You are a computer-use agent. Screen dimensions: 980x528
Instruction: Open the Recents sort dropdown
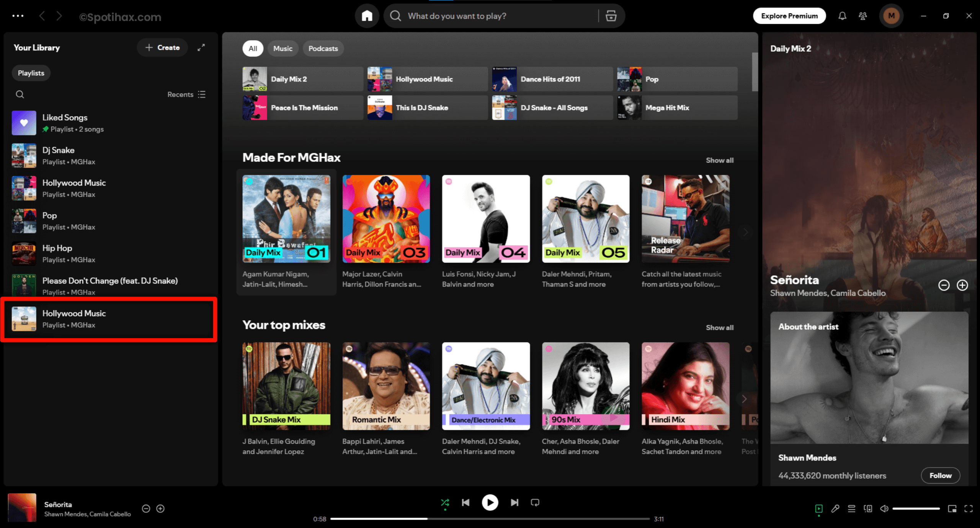click(186, 95)
